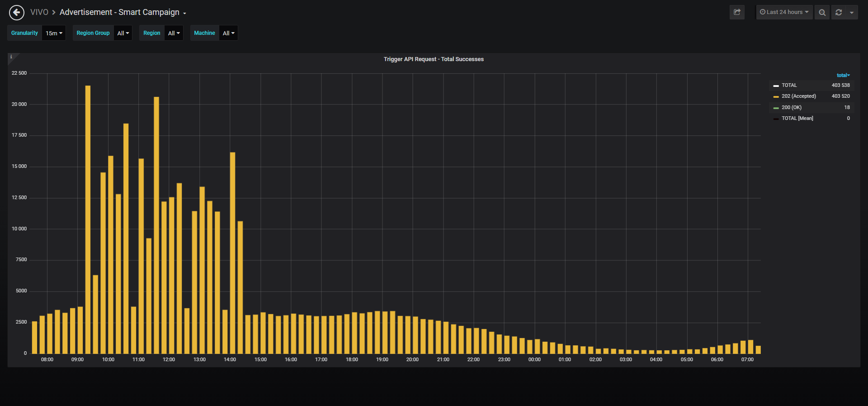Click the 22 500 y-axis label
Screen dimensions: 868x406
tap(19, 73)
